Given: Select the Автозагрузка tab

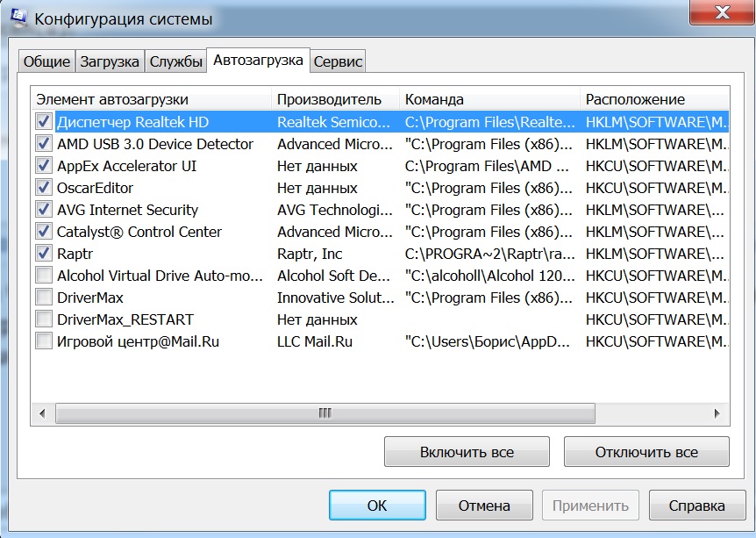Looking at the screenshot, I should [x=258, y=60].
